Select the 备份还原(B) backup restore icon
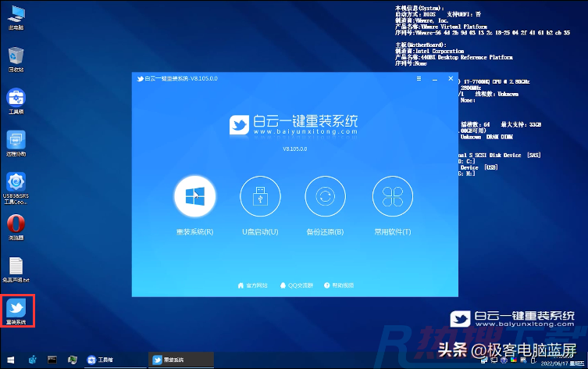Image resolution: width=588 pixels, height=369 pixels. 325,196
